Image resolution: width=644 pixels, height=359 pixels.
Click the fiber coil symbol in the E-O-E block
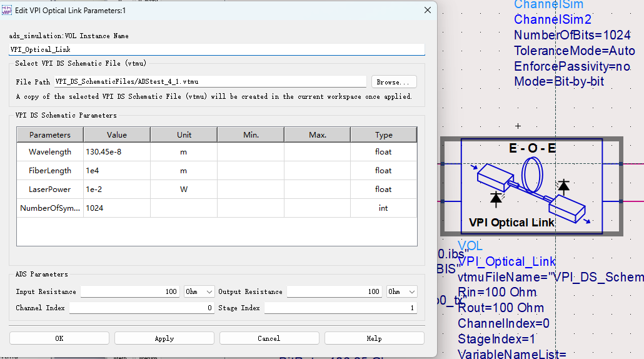(x=532, y=175)
